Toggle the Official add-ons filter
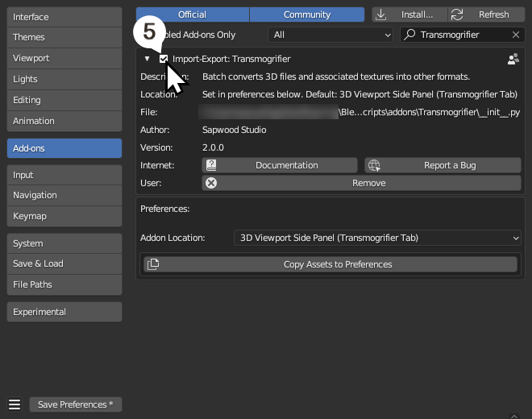532x419 pixels. (x=192, y=15)
